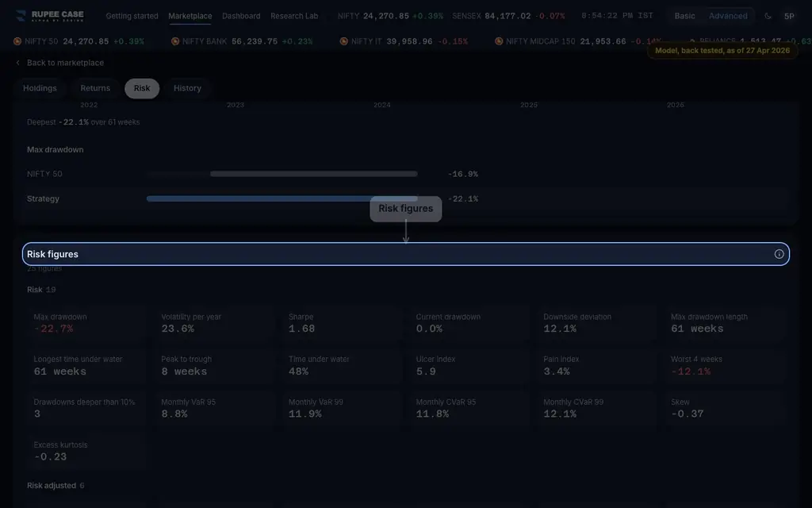Click Deepest -22.1% over 61 weeks text

(83, 122)
